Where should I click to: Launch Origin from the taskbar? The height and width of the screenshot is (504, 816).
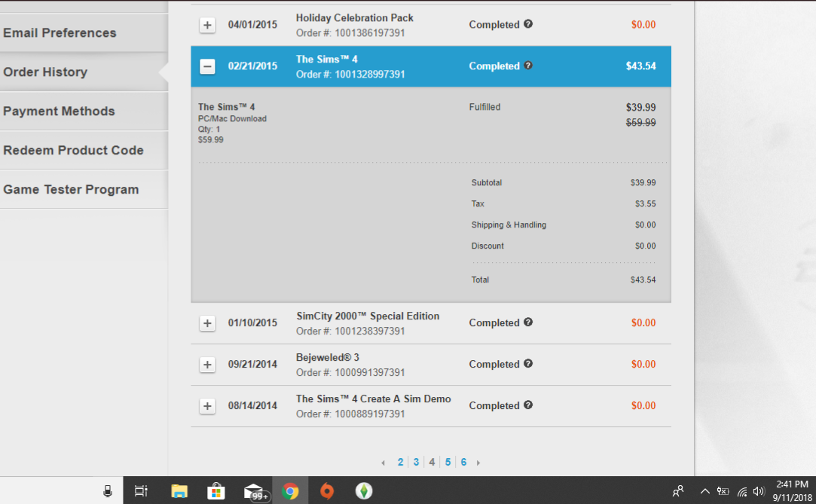tap(327, 491)
